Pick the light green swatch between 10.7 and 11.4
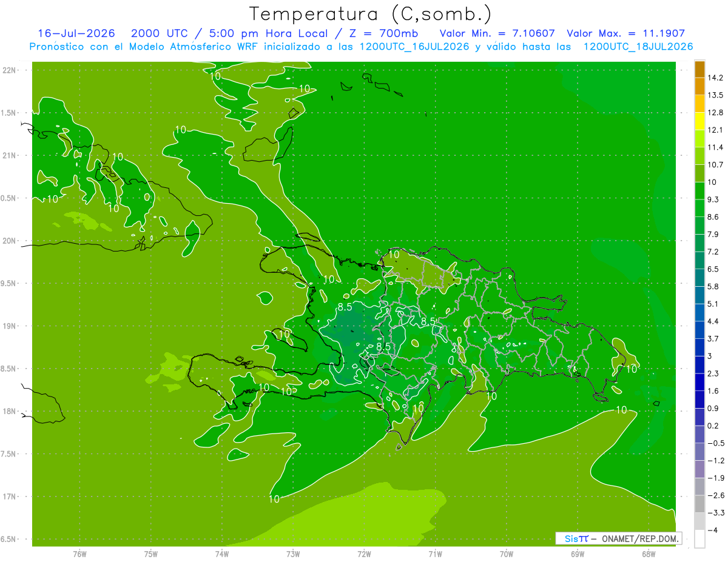This screenshot has width=728, height=562. pyautogui.click(x=699, y=156)
